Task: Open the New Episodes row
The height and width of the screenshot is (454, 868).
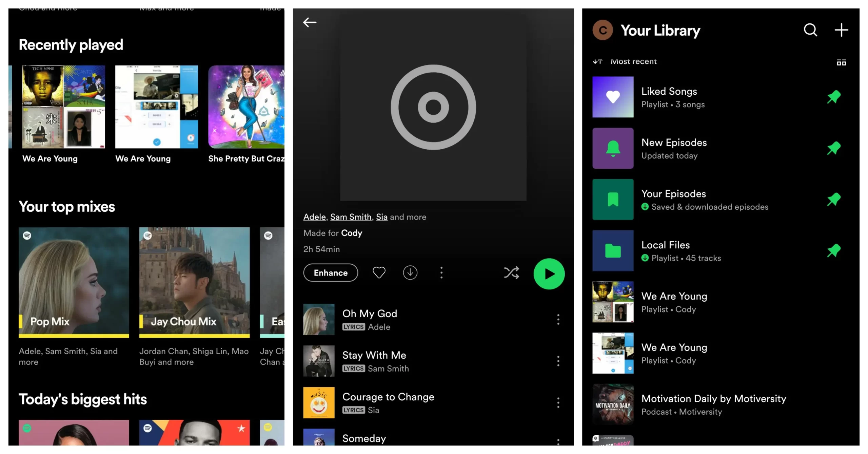Action: click(x=721, y=148)
